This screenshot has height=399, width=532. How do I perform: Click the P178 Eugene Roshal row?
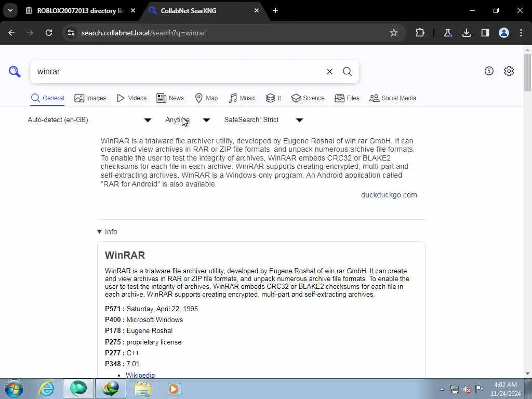pos(139,330)
